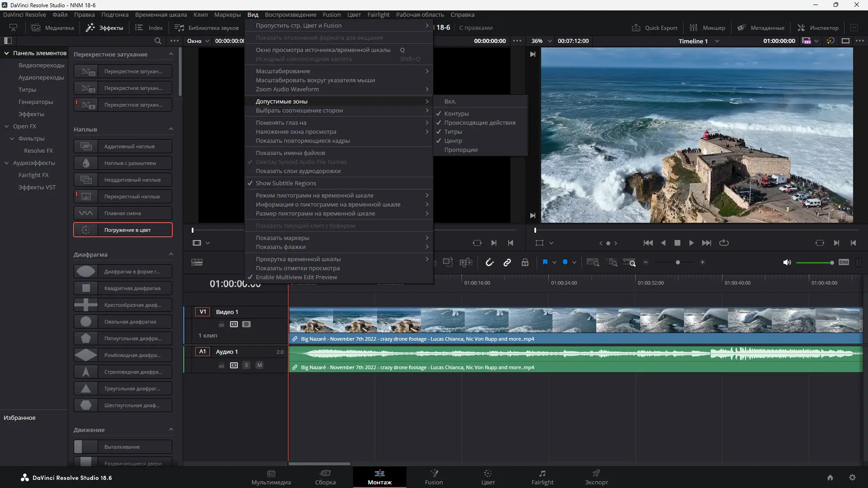Toggle the timeline snapping magnet icon
Screen dimensions: 868x488
click(x=490, y=263)
